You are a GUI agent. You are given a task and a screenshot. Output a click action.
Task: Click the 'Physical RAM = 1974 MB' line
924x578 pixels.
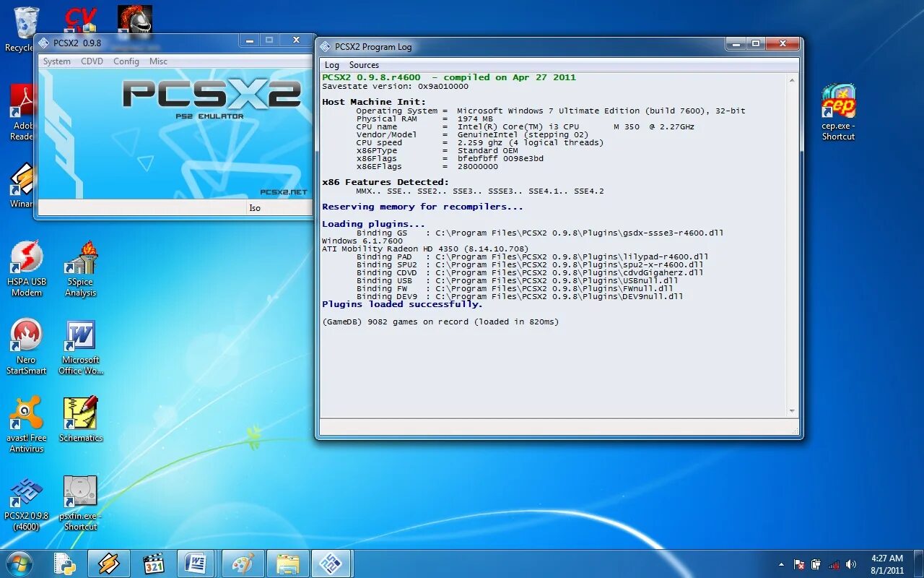coord(424,118)
